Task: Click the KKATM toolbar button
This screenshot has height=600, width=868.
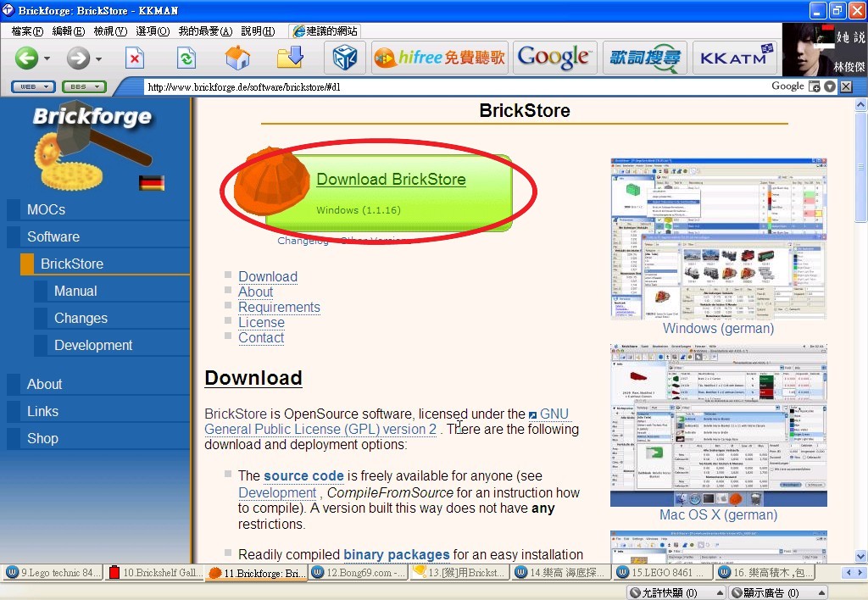Action: [736, 58]
